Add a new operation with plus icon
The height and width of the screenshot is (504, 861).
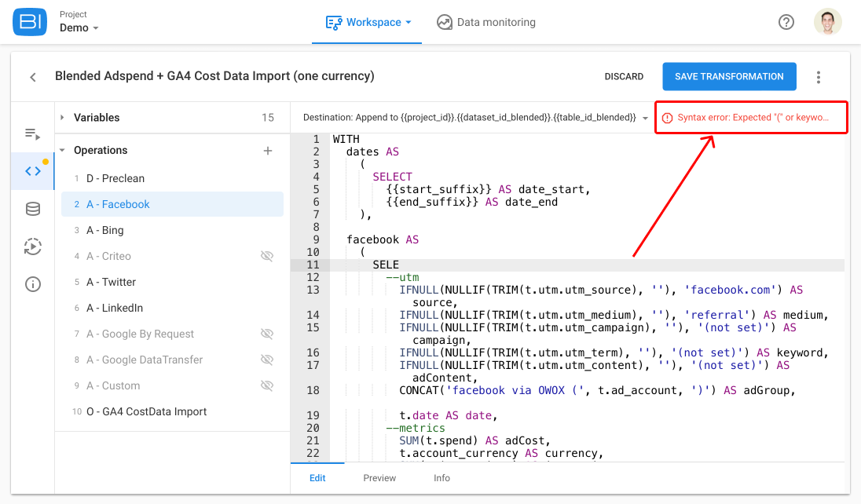tap(267, 151)
